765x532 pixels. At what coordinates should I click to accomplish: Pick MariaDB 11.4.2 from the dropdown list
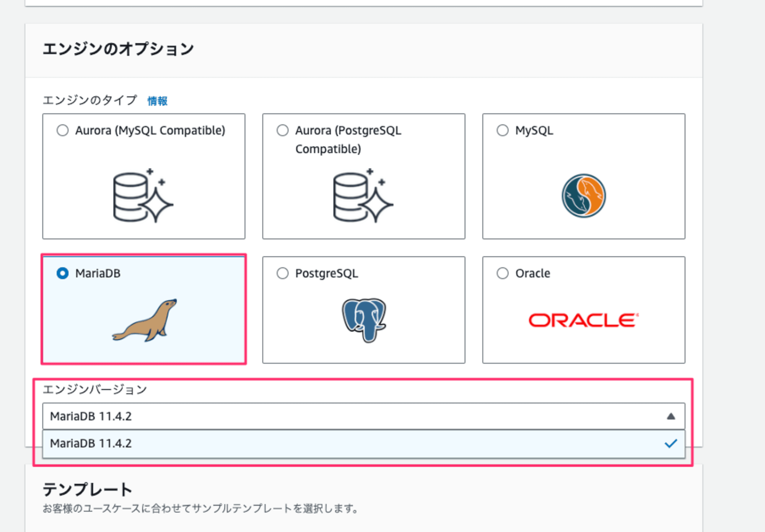click(x=363, y=443)
